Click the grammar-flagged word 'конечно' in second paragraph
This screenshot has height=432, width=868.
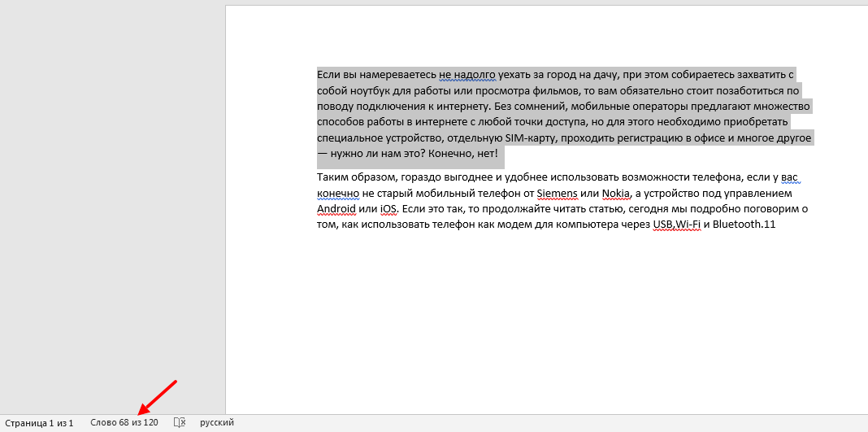(338, 193)
